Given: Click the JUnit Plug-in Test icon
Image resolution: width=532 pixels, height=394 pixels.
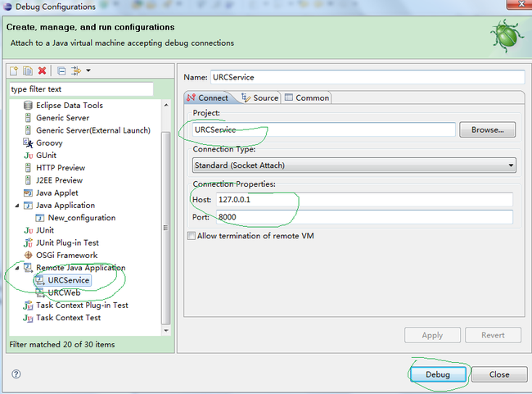Looking at the screenshot, I should click(x=28, y=242).
